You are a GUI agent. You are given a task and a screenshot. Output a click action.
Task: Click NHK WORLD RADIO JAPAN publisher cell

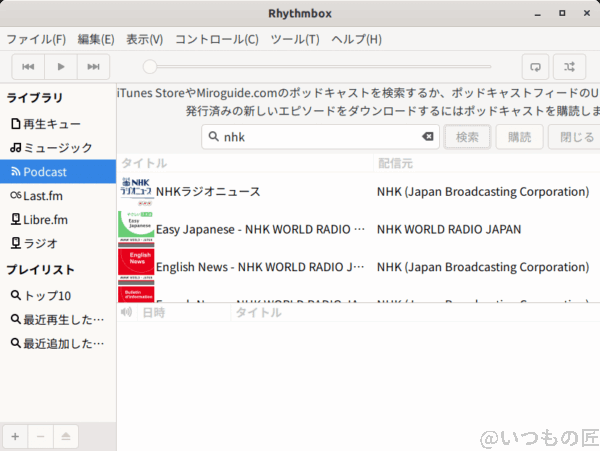click(449, 229)
